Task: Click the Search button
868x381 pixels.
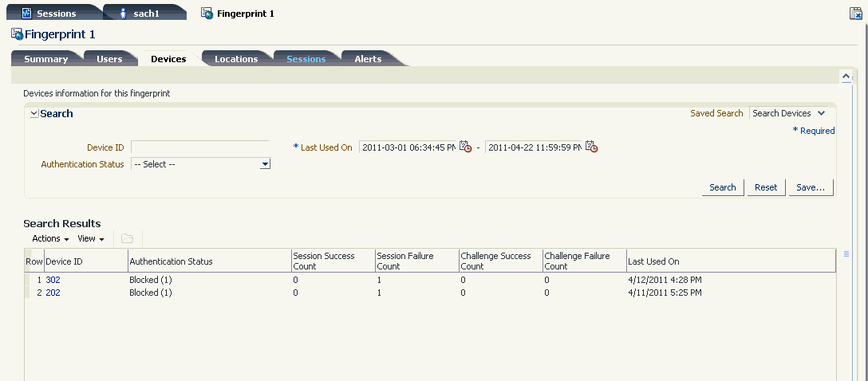Action: tap(723, 187)
